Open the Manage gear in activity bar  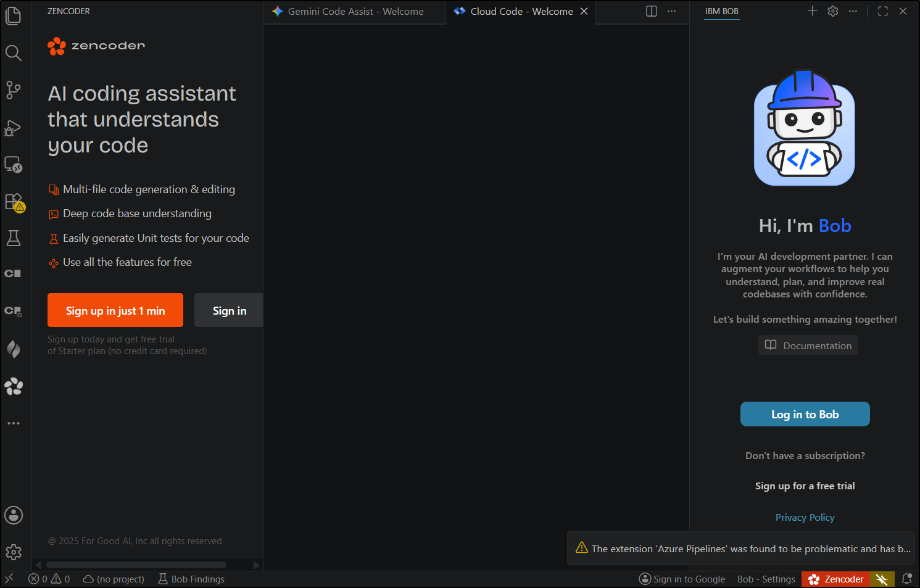(x=14, y=552)
